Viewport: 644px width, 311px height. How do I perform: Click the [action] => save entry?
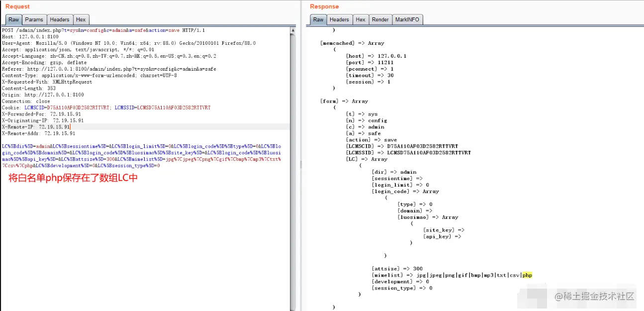click(371, 140)
